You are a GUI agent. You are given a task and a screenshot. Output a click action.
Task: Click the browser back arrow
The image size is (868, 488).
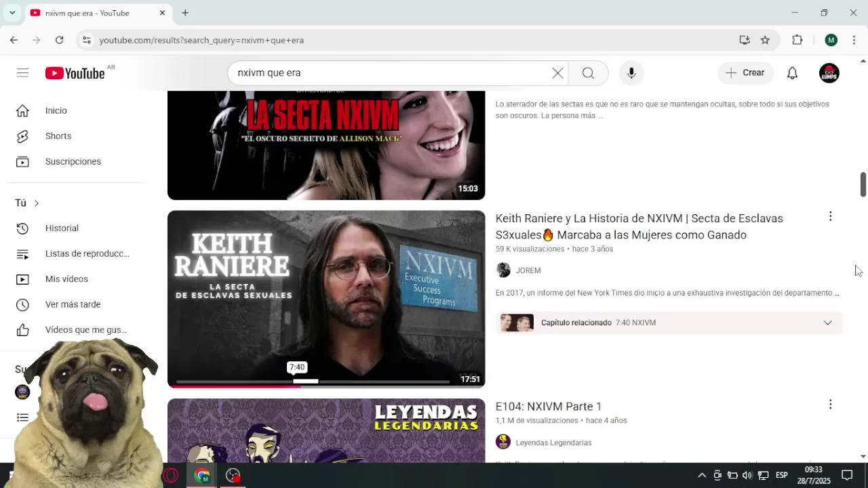tap(14, 40)
